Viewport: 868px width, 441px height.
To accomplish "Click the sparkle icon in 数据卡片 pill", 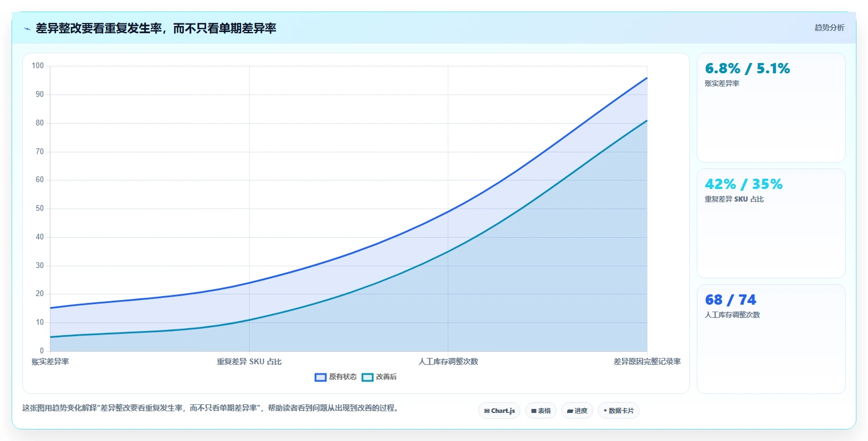I will point(605,411).
